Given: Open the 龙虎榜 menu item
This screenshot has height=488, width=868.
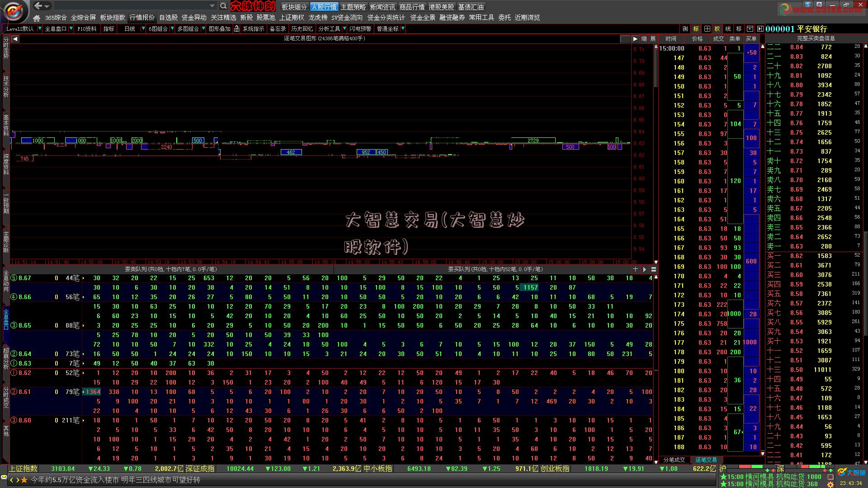Looking at the screenshot, I should pyautogui.click(x=318, y=18).
